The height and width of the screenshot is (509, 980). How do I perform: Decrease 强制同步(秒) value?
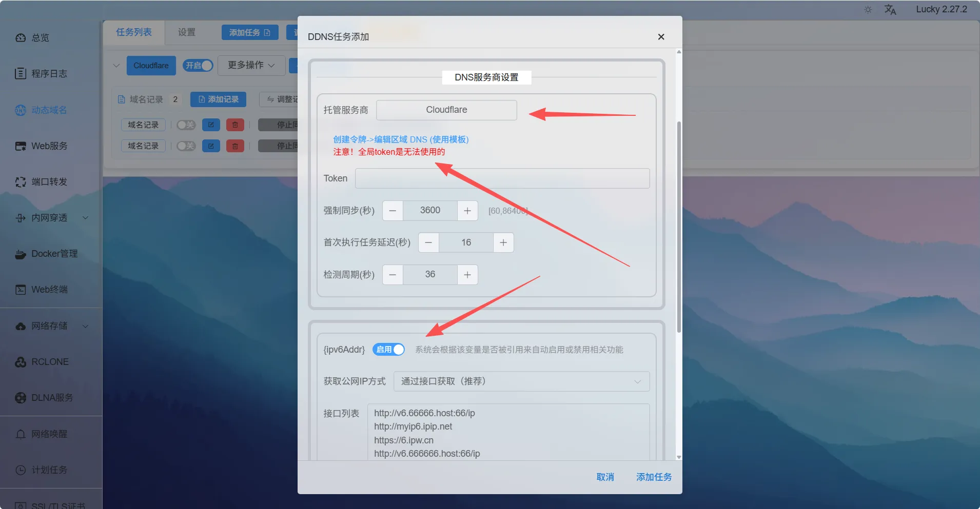[393, 211]
